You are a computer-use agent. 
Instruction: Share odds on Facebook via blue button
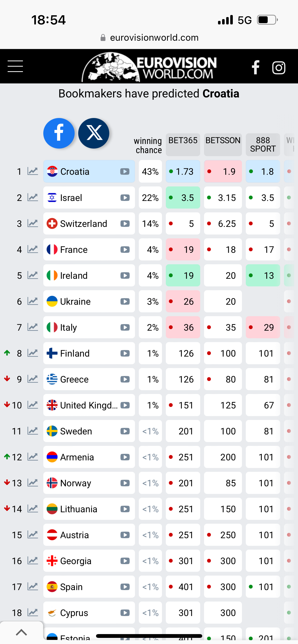point(59,133)
